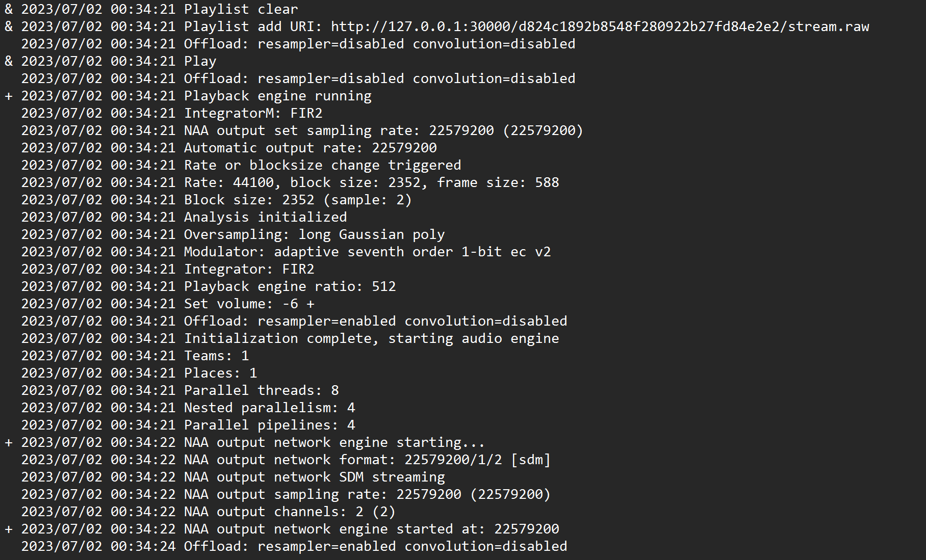Click the Playback engine running line
This screenshot has width=926, height=560.
tap(188, 96)
